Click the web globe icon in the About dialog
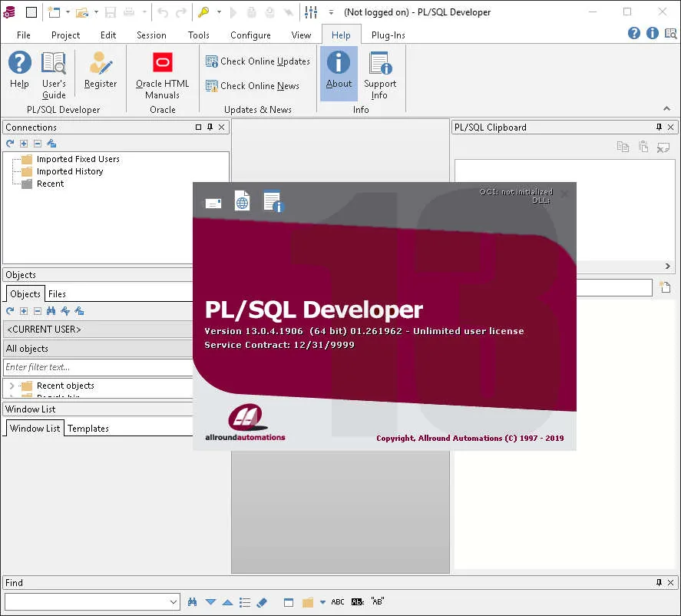Image resolution: width=681 pixels, height=616 pixels. click(x=242, y=200)
